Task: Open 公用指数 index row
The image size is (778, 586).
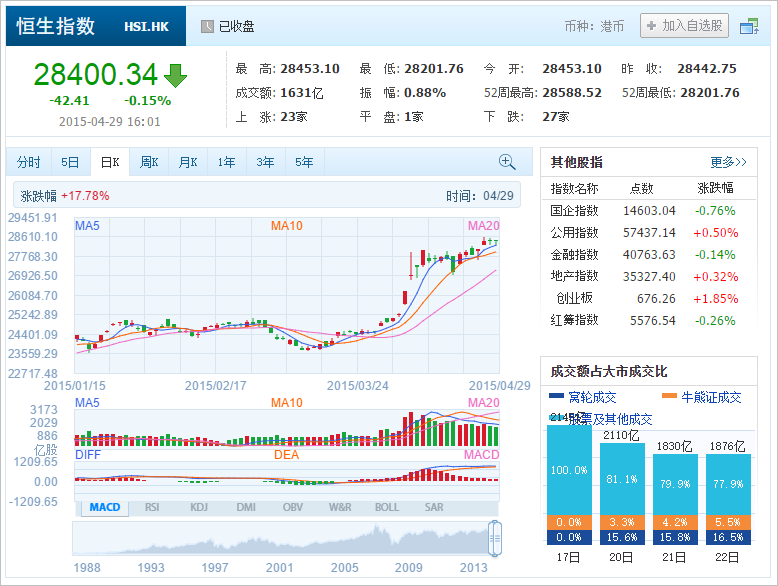Action: 648,233
